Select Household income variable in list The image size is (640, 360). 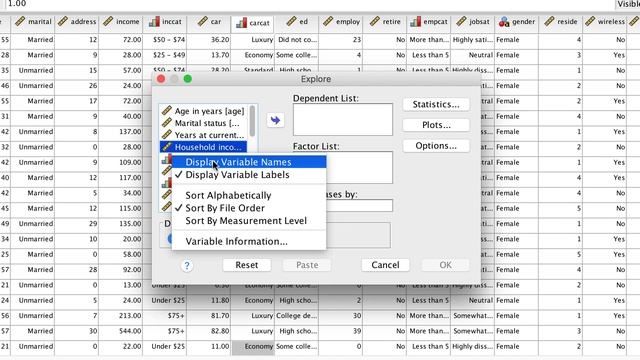(x=204, y=147)
